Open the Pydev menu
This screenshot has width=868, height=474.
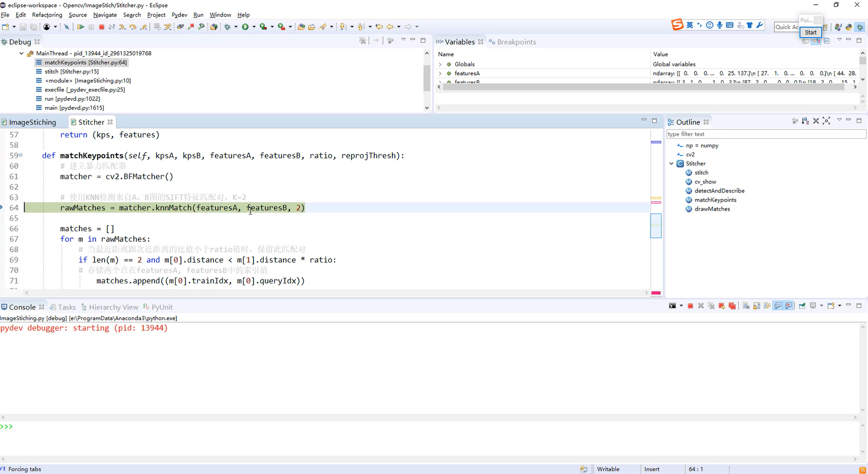179,15
